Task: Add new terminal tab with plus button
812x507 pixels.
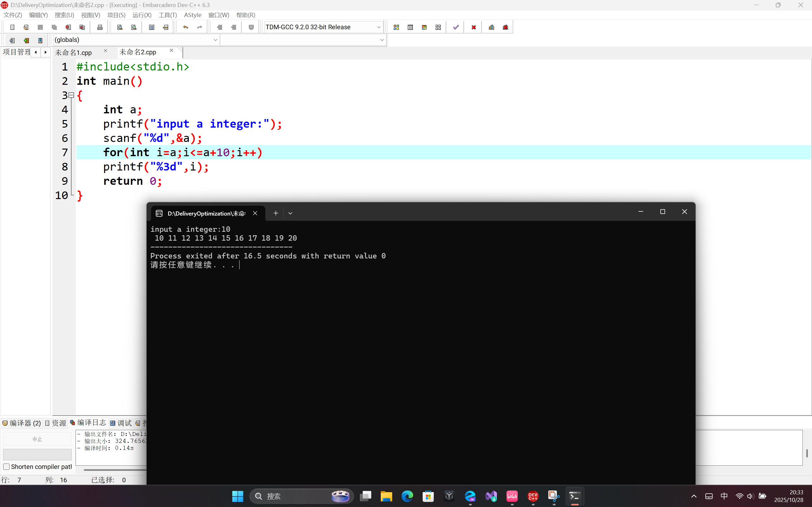Action: click(275, 213)
